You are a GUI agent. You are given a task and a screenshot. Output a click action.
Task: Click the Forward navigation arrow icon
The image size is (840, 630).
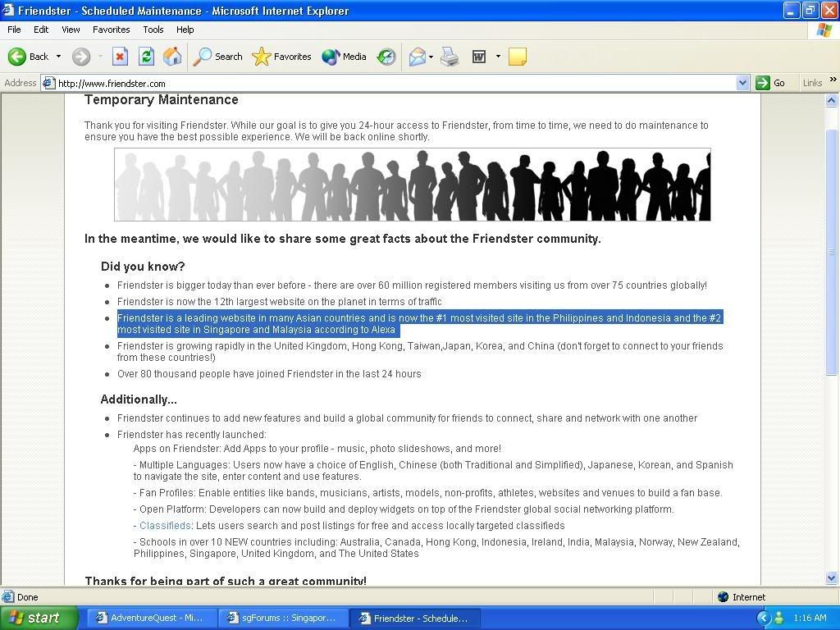(x=81, y=57)
